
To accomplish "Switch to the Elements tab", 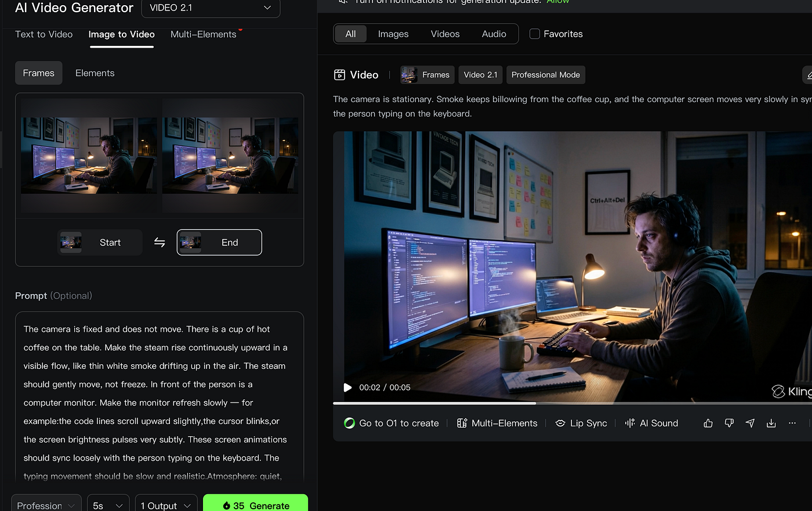I will [95, 73].
